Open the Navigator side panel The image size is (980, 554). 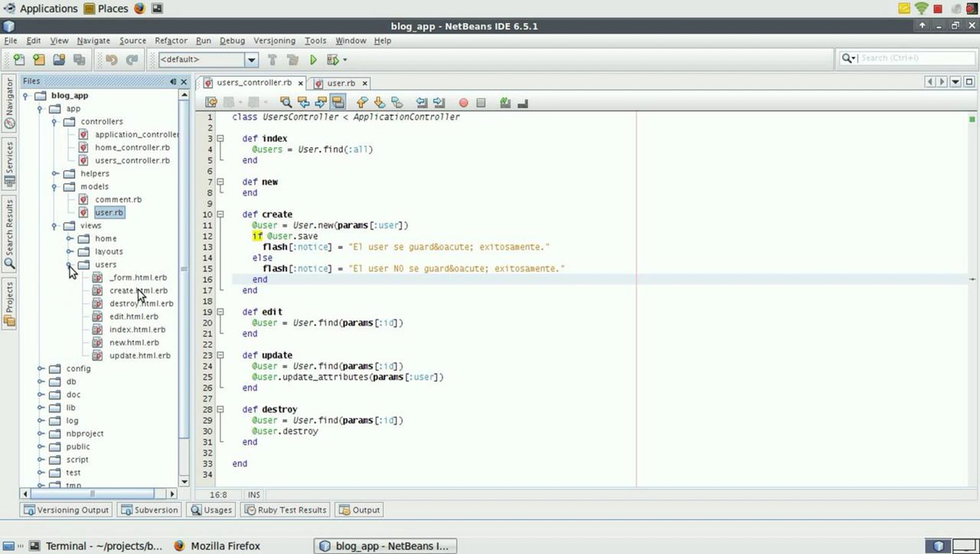[9, 103]
